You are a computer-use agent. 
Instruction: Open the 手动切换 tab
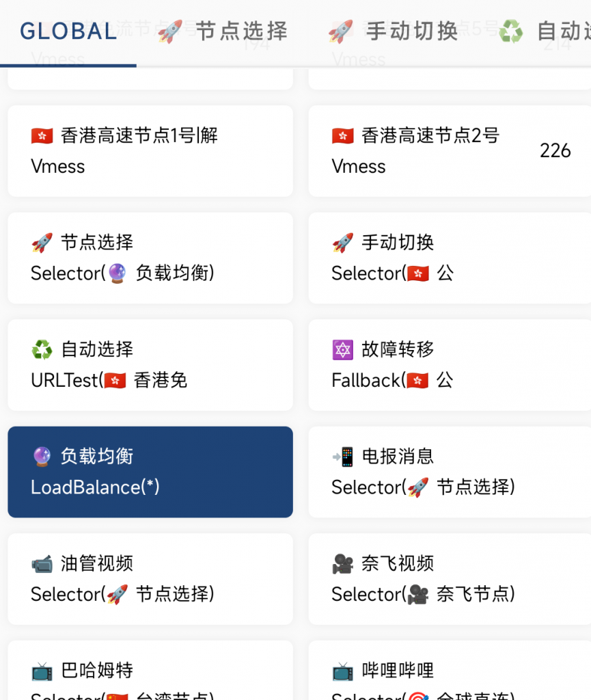394,31
